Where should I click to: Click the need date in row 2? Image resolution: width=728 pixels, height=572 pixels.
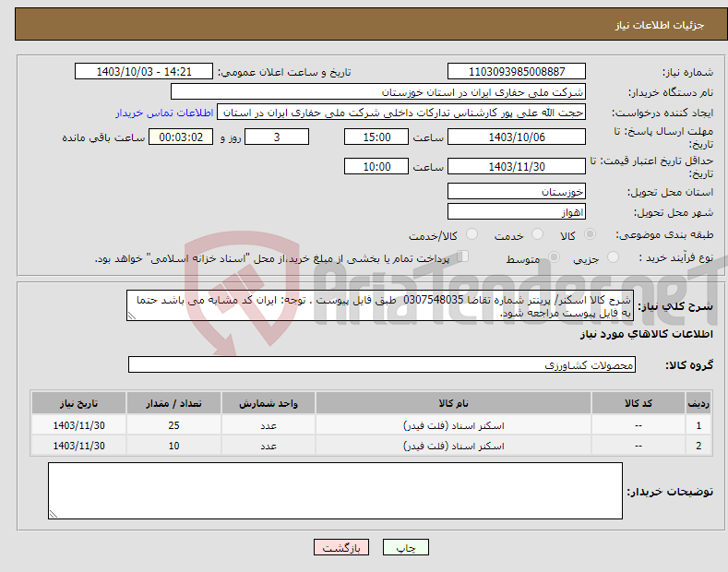79,446
